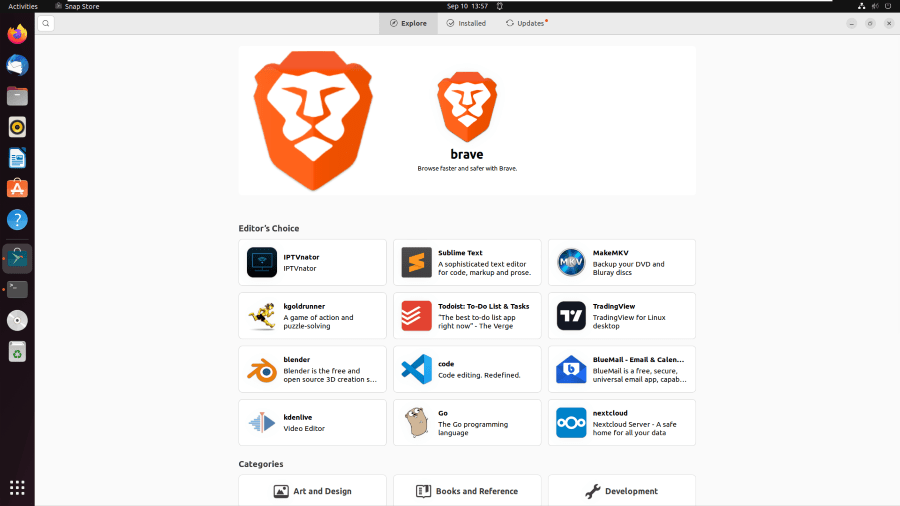Show all applications grid
Image resolution: width=900 pixels, height=506 pixels.
[x=17, y=488]
